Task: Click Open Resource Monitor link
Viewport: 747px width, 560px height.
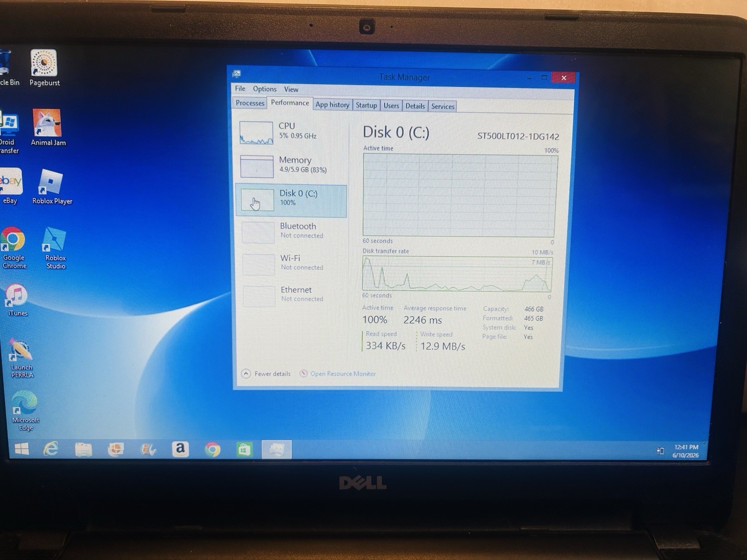Action: point(343,374)
